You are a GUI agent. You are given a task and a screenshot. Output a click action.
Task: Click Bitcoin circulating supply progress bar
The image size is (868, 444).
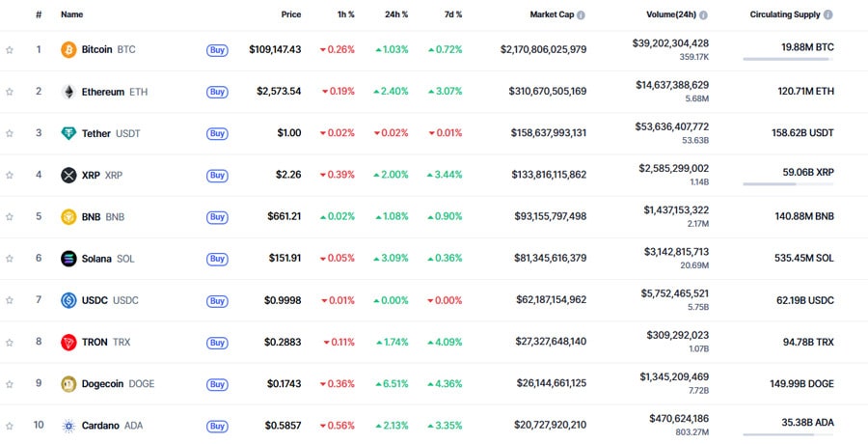tap(788, 59)
